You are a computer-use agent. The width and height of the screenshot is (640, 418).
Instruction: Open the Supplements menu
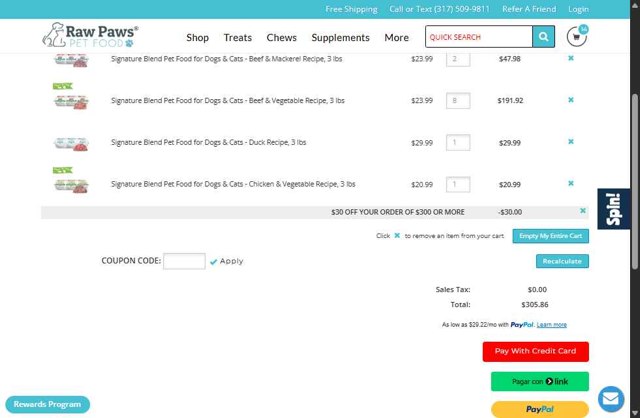[340, 38]
